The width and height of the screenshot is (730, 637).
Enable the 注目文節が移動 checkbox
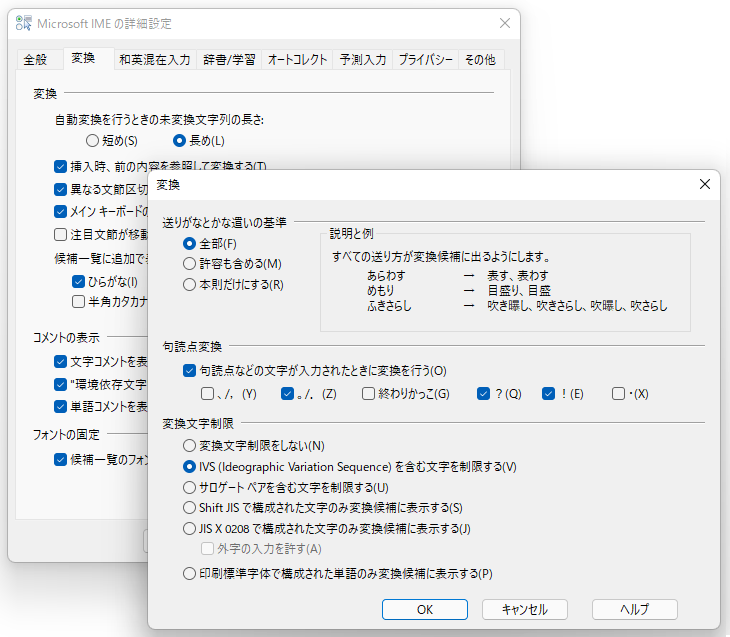pyautogui.click(x=61, y=234)
